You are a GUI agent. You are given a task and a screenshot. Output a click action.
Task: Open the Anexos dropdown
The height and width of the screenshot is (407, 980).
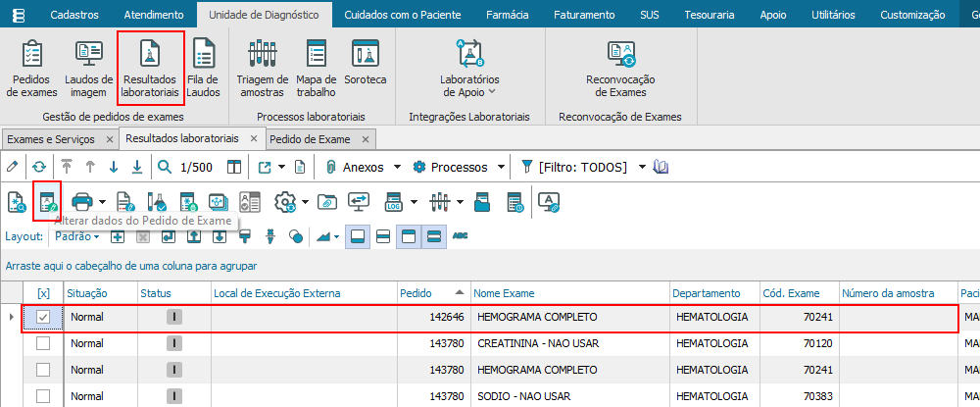(397, 167)
